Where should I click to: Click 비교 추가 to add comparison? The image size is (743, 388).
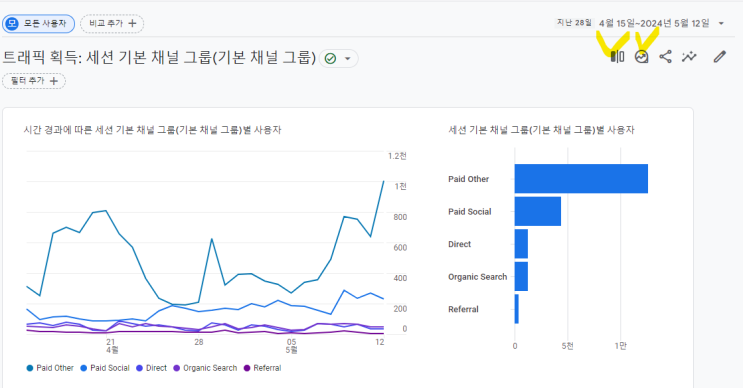(x=112, y=24)
